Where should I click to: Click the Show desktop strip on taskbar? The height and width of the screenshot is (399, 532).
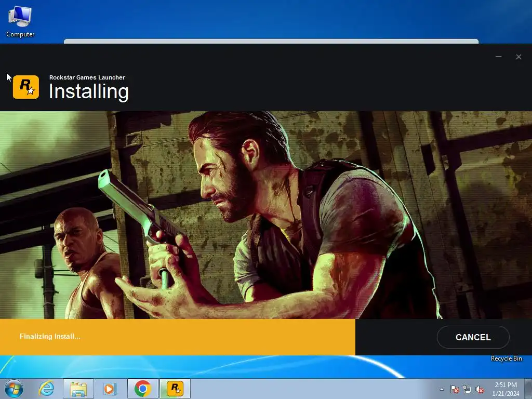(529, 389)
